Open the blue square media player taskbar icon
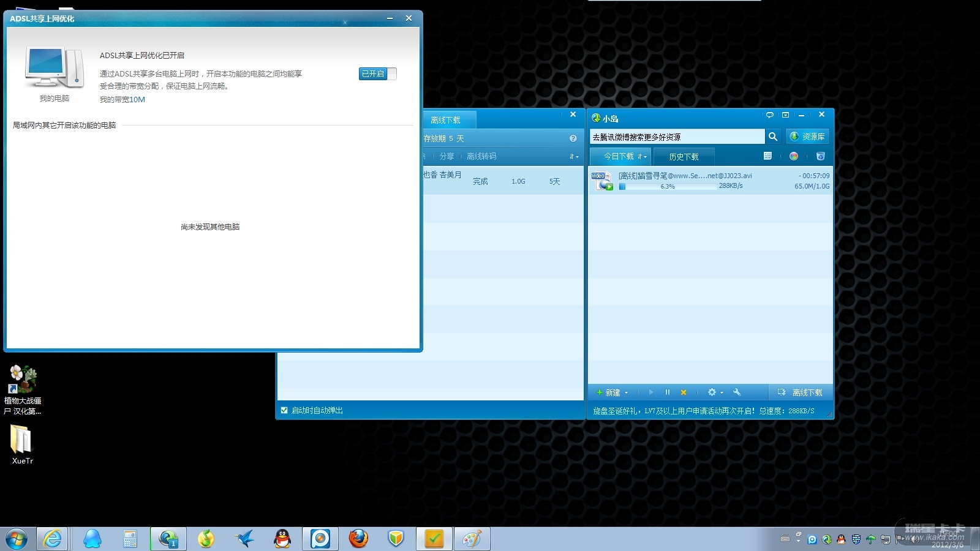 point(320,539)
